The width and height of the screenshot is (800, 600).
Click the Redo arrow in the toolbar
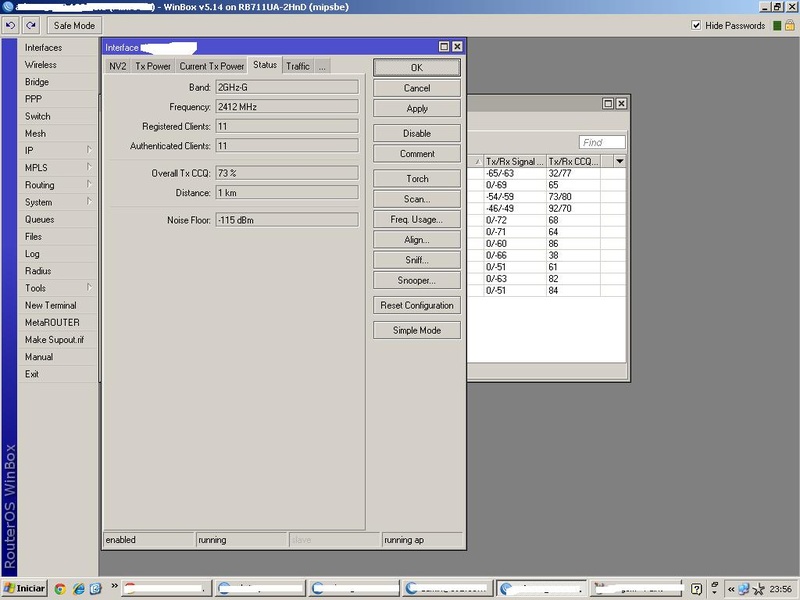coord(32,25)
